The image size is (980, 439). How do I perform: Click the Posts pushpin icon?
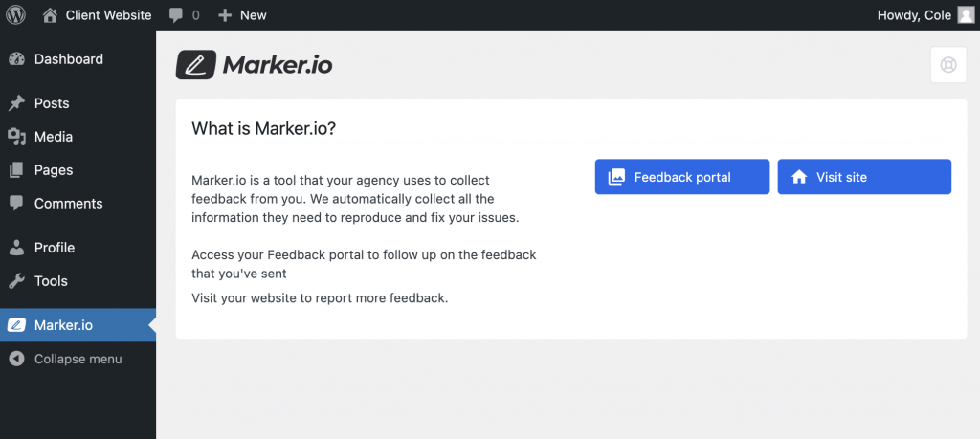coord(17,103)
